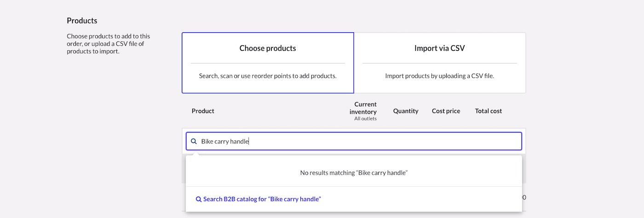644x218 pixels.
Task: Click the magnifier icon in search field
Action: [194, 142]
